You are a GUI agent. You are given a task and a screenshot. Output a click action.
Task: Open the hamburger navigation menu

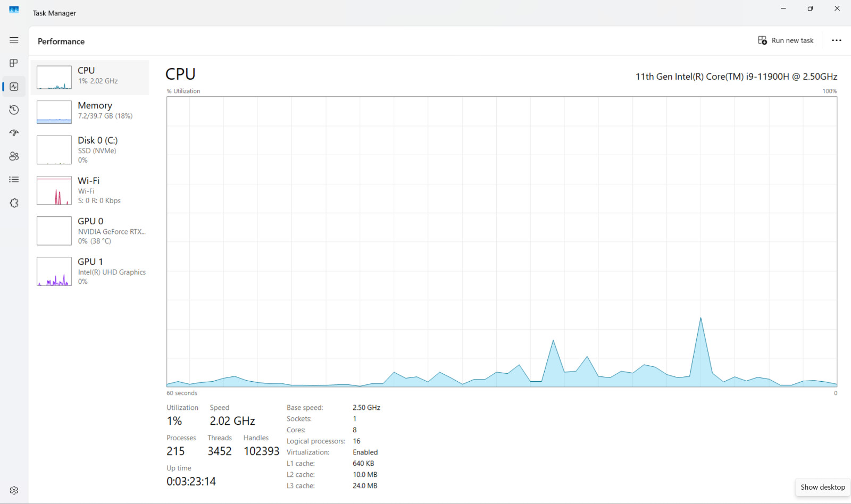[x=14, y=40]
